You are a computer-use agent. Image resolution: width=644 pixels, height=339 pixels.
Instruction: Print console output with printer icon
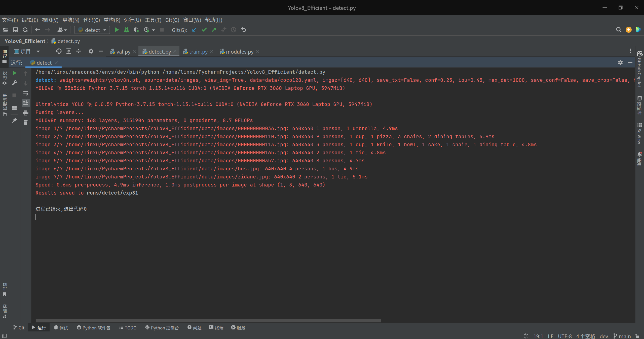26,113
